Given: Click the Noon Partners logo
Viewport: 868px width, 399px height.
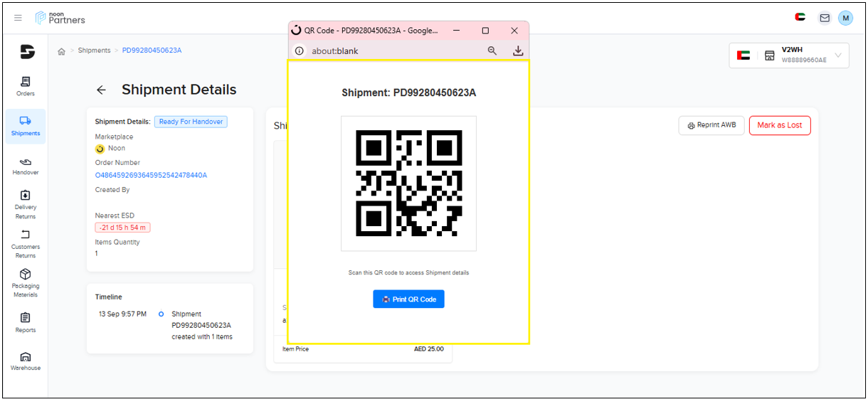Looking at the screenshot, I should coord(60,18).
